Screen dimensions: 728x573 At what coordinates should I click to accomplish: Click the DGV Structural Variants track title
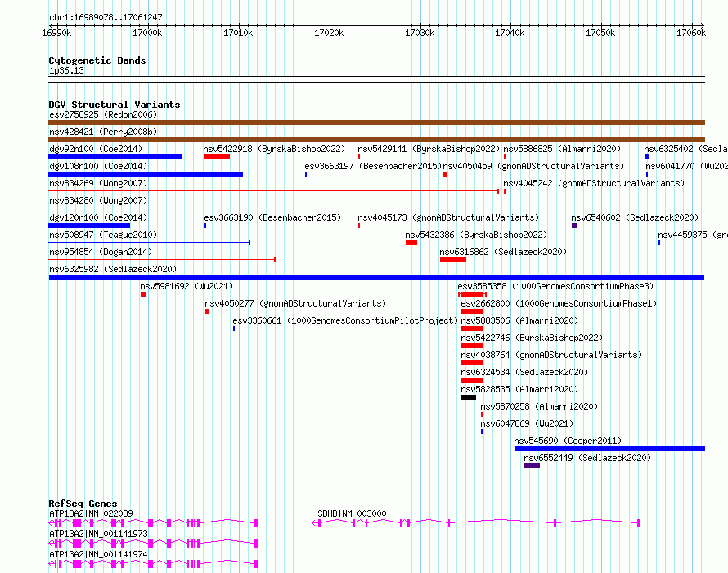pyautogui.click(x=115, y=105)
